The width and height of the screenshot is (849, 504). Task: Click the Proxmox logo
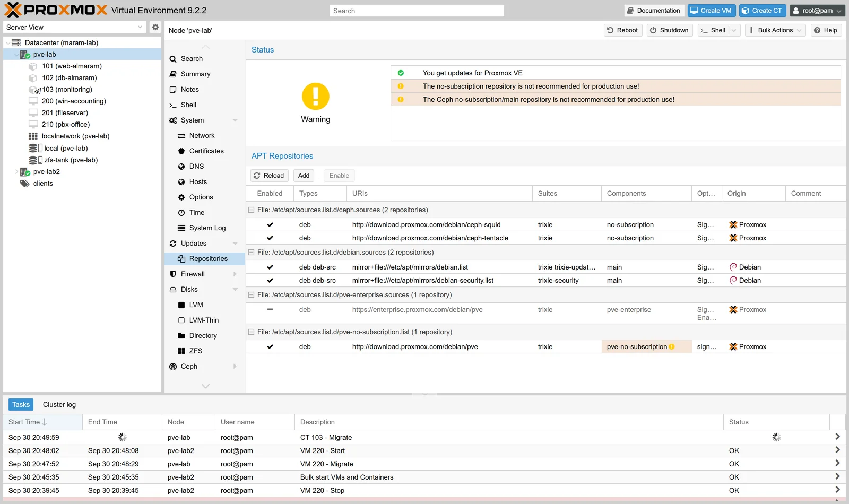click(56, 10)
